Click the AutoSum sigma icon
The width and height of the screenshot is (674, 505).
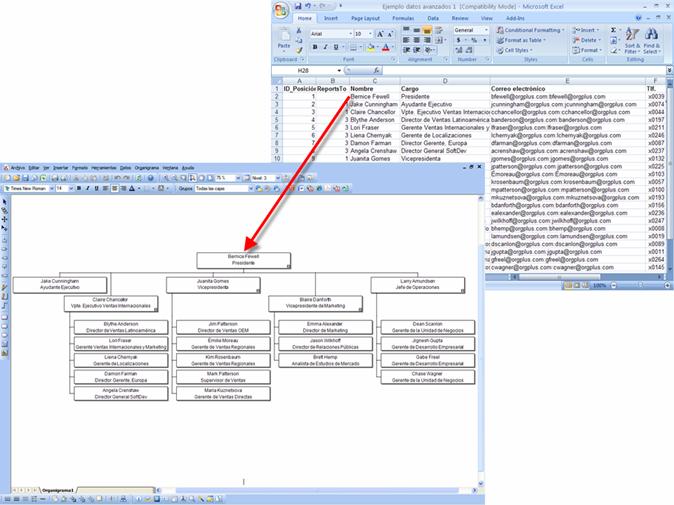click(x=613, y=30)
